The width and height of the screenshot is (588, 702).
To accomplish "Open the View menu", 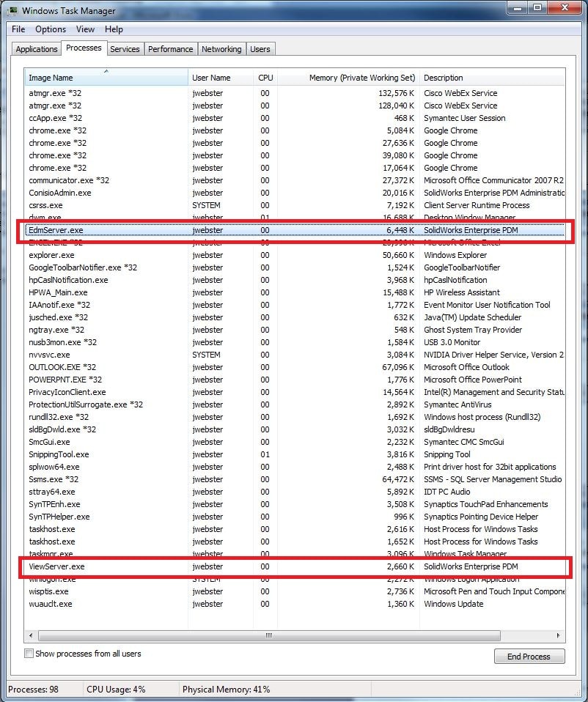I will pos(85,29).
